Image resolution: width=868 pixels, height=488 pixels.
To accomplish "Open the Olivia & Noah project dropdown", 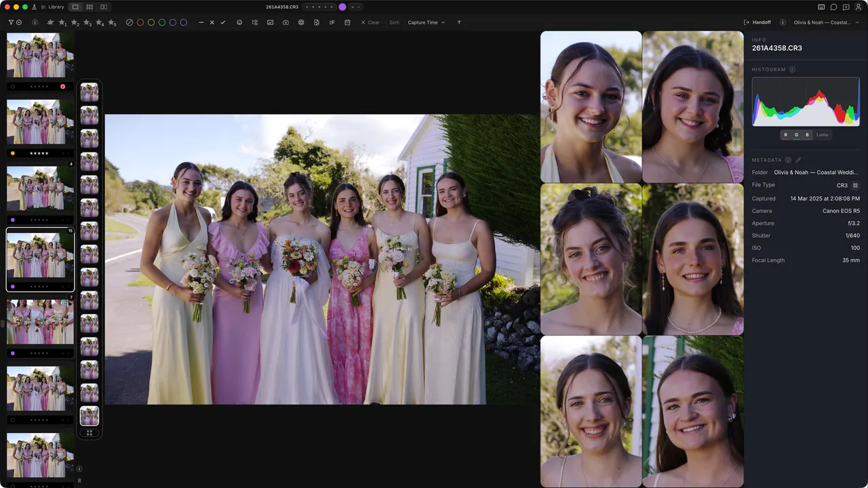I will click(827, 22).
